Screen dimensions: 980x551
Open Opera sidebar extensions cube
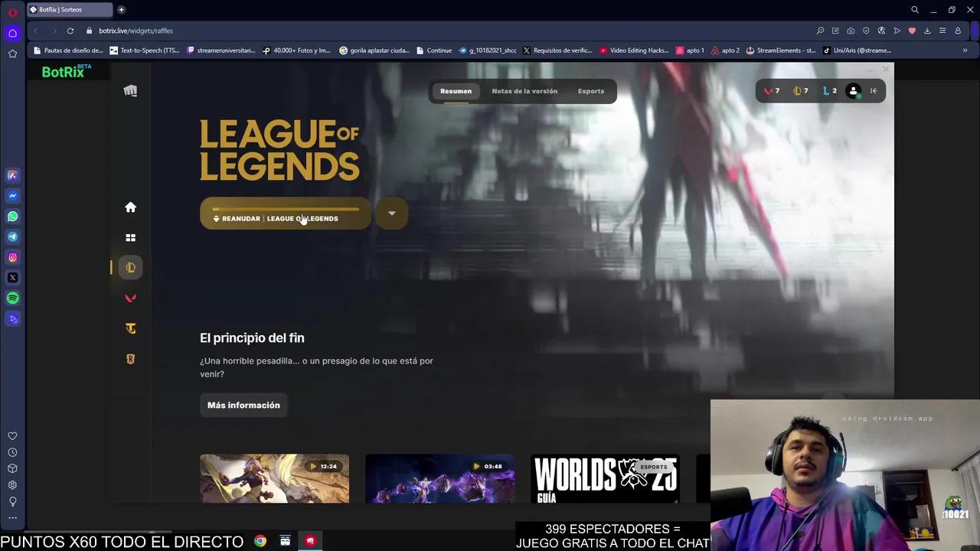pyautogui.click(x=12, y=468)
